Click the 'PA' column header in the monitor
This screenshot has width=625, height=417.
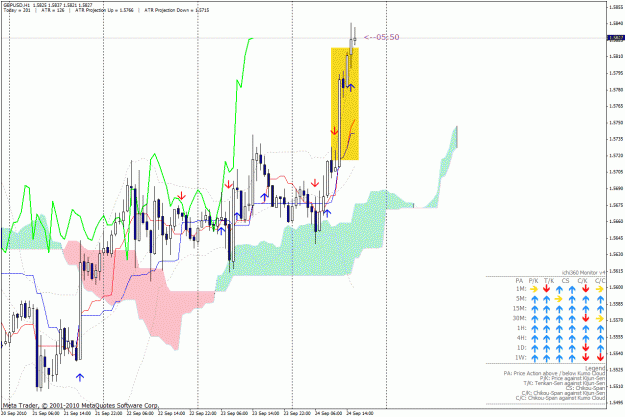click(x=519, y=281)
